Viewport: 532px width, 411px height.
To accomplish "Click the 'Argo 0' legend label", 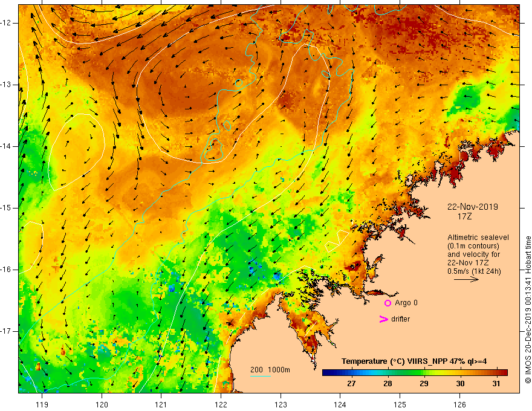I will click(x=406, y=303).
